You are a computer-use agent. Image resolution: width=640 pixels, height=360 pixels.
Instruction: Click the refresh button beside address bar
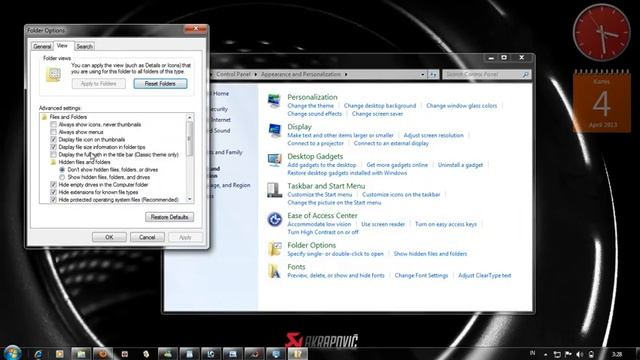433,74
